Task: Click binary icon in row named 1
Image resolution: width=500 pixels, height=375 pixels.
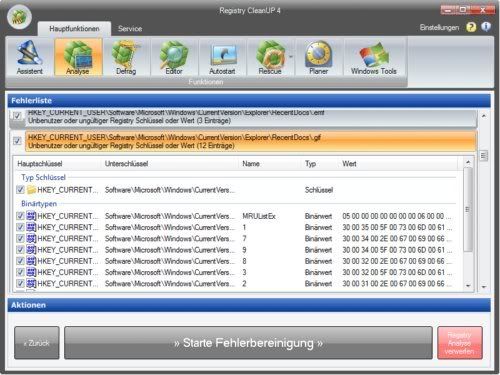Action: coord(31,227)
